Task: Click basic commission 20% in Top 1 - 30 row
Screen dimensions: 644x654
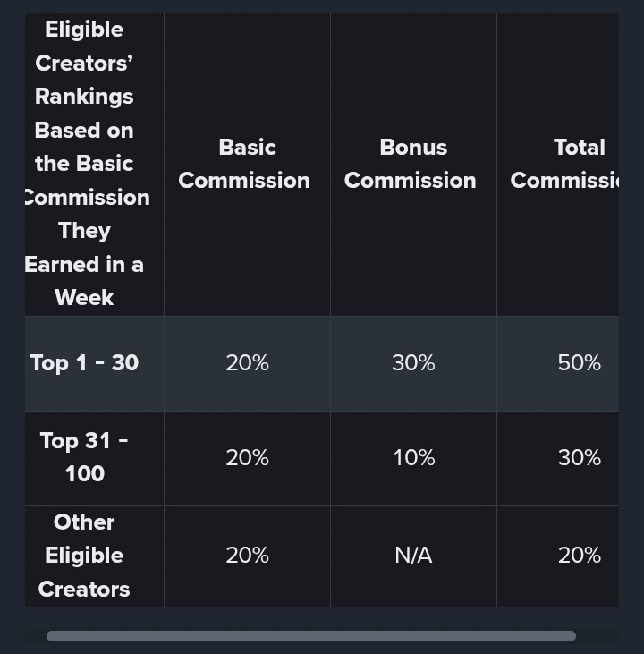Action: (247, 362)
